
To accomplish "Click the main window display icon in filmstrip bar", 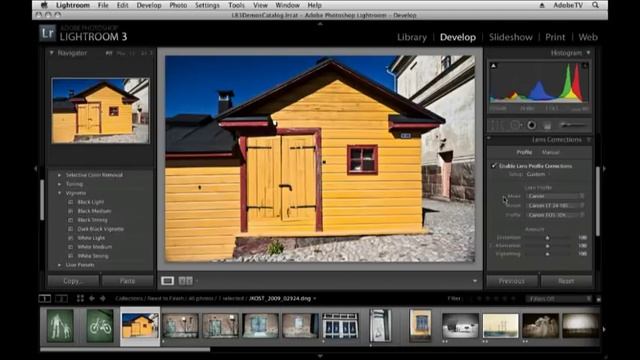I will (45, 298).
